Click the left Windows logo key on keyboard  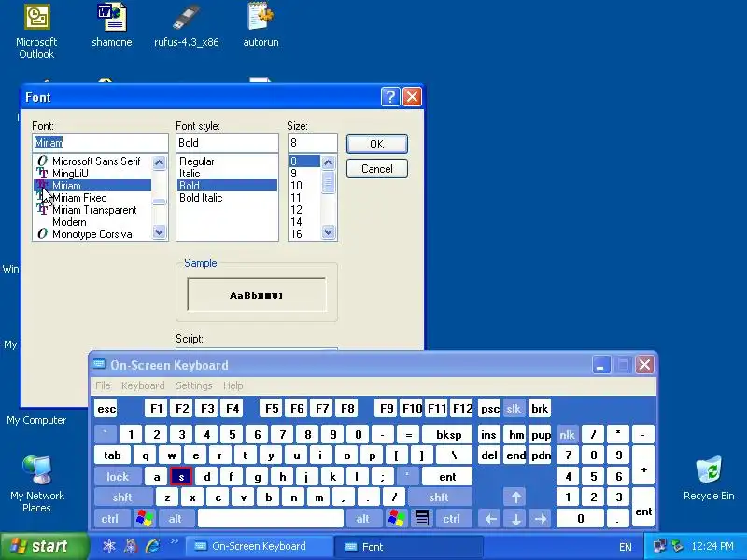(x=145, y=518)
